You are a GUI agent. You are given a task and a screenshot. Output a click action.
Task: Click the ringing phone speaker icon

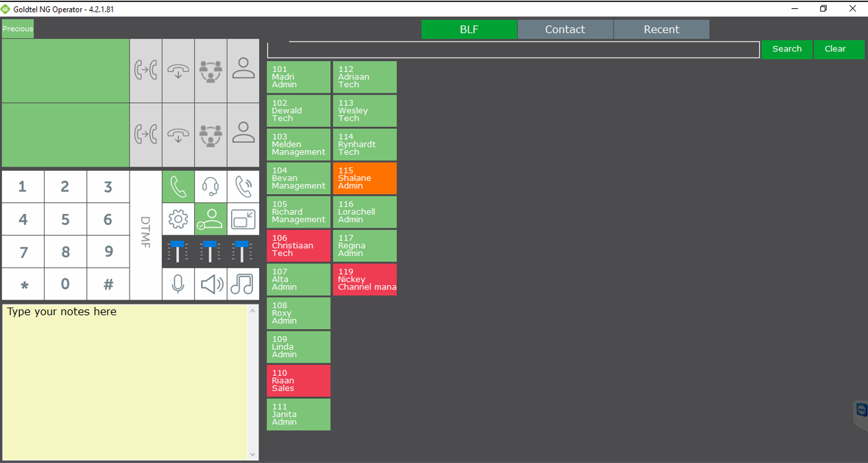point(243,187)
